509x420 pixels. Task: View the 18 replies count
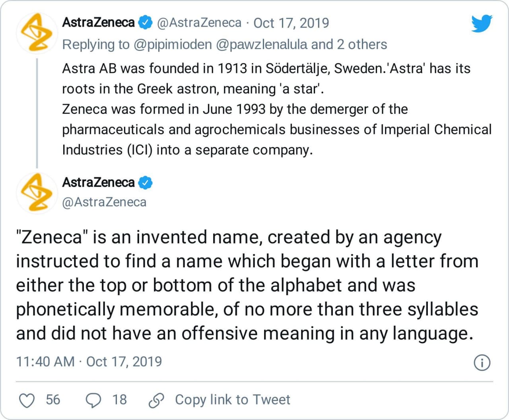(x=119, y=400)
